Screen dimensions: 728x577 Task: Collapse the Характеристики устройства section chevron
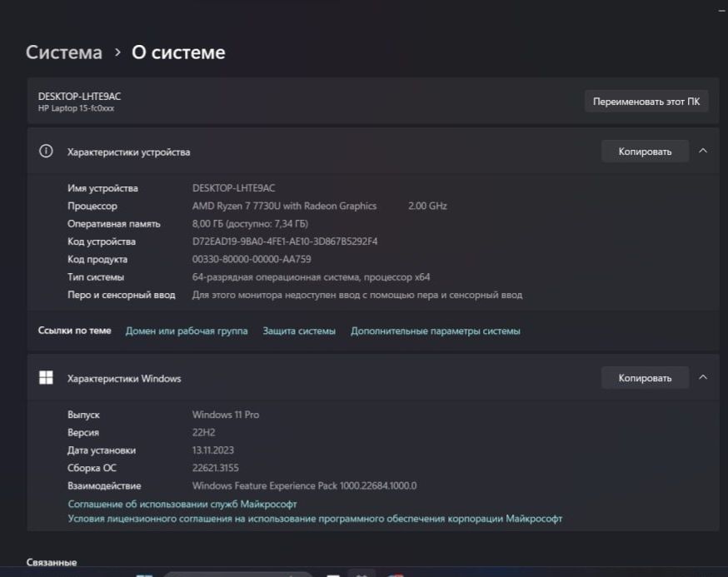click(703, 151)
